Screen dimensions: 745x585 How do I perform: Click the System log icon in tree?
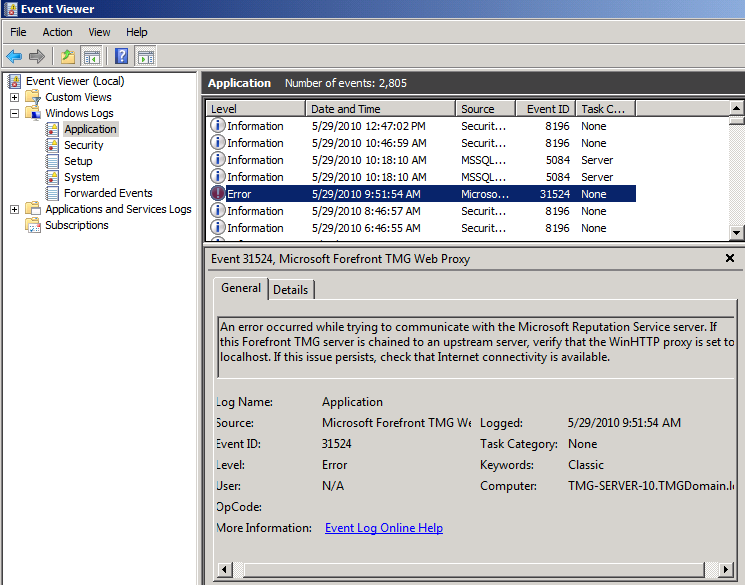(x=52, y=177)
